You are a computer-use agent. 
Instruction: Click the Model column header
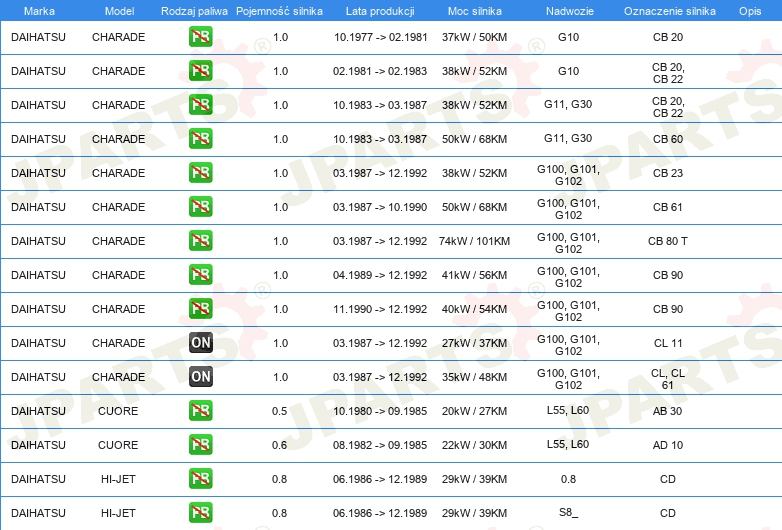pyautogui.click(x=119, y=11)
